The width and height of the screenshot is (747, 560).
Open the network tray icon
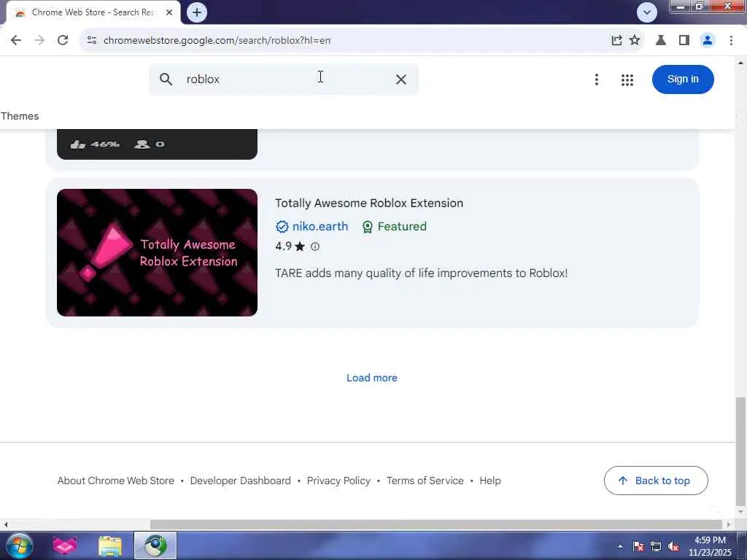pos(656,546)
